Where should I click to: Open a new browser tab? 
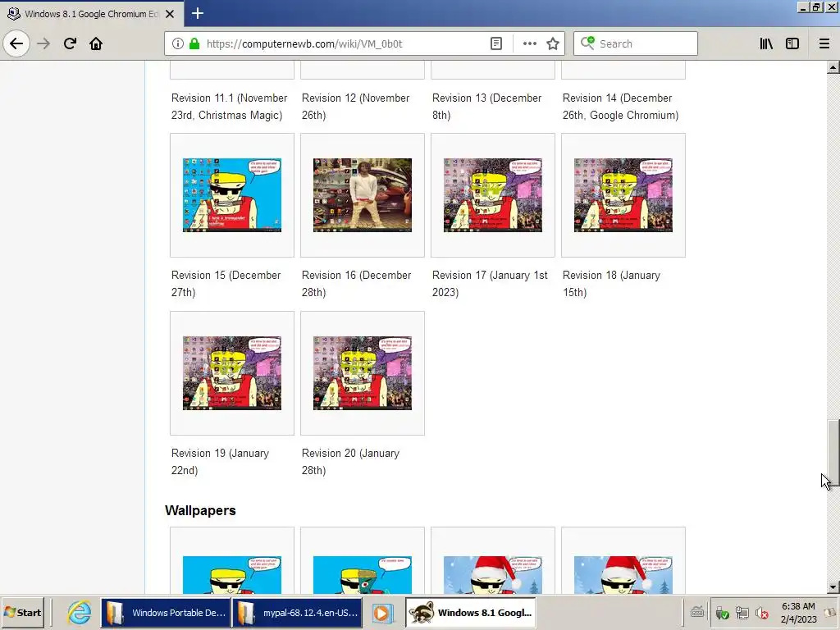197,13
